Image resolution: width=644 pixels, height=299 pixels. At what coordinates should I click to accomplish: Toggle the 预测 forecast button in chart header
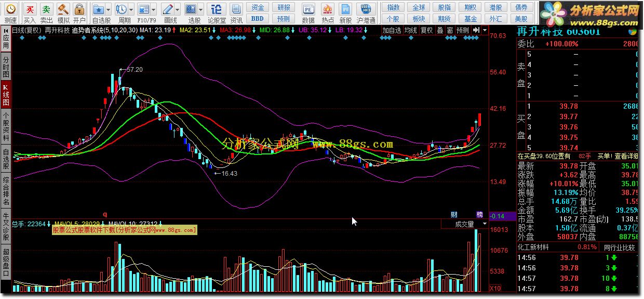[x=463, y=30]
